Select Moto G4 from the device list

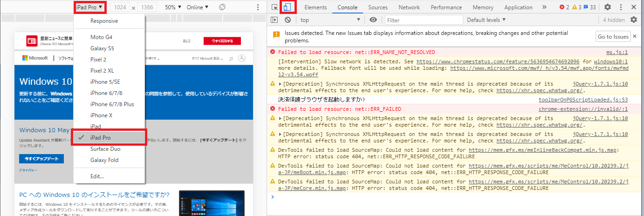pyautogui.click(x=110, y=37)
